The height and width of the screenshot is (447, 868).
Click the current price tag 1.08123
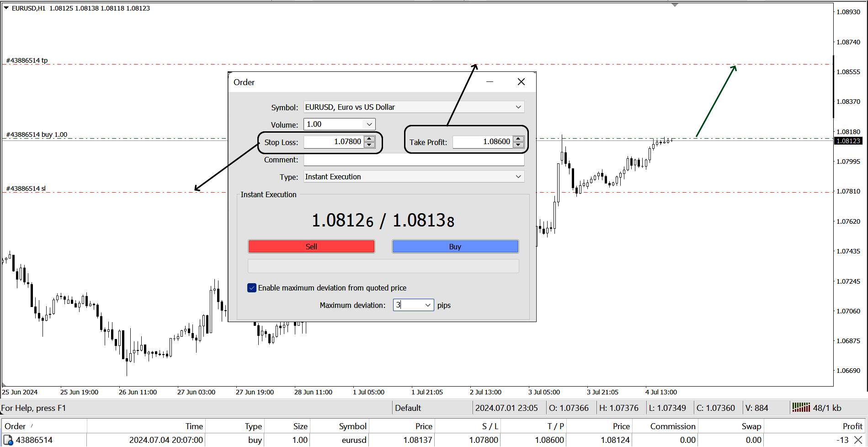coord(848,141)
